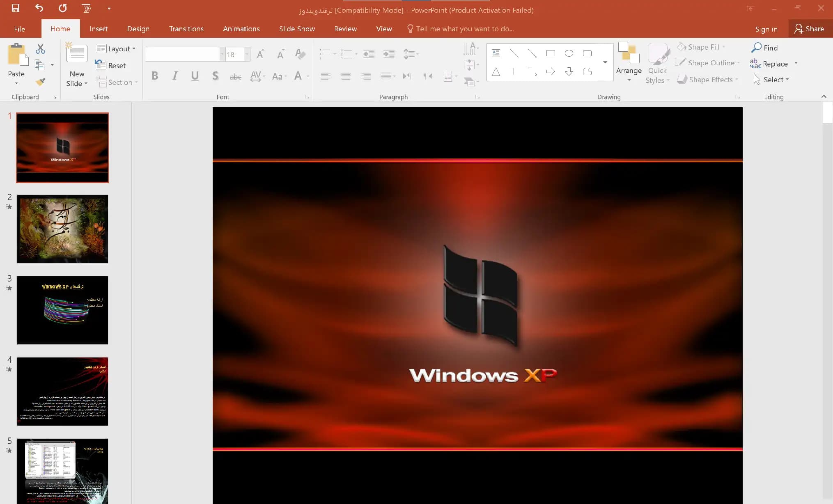
Task: Copy selection using the Copy icon
Action: (39, 65)
